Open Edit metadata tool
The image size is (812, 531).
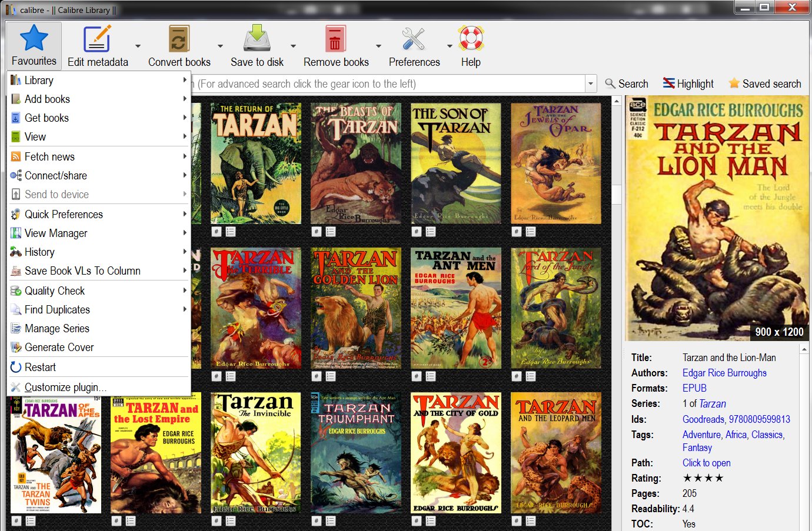point(97,40)
